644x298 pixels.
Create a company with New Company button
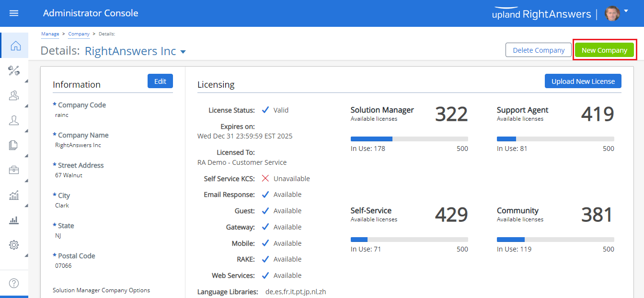604,50
